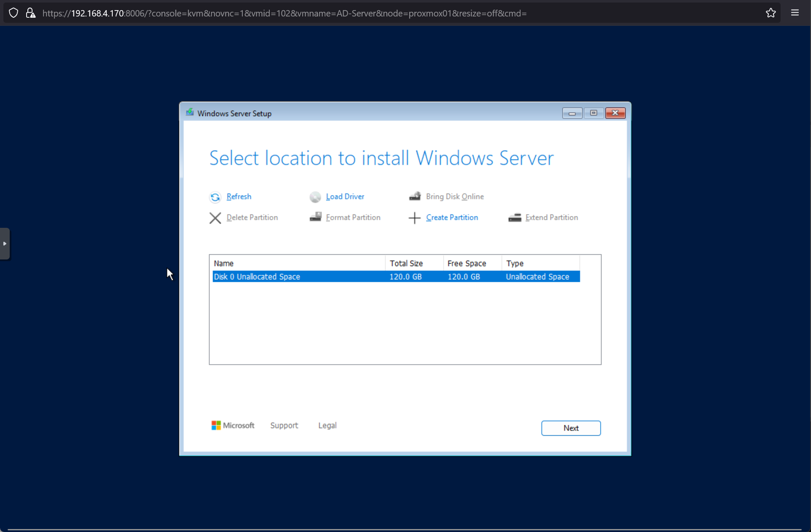Image resolution: width=811 pixels, height=532 pixels.
Task: Click the Extend Partition drive icon
Action: (x=515, y=217)
